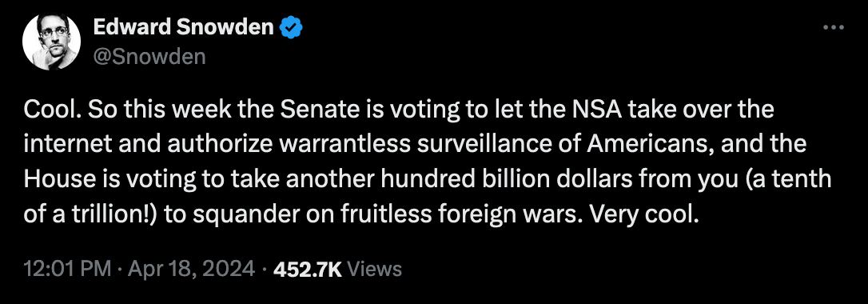
Task: Click the word Senate in the tweet
Action: coord(313,110)
